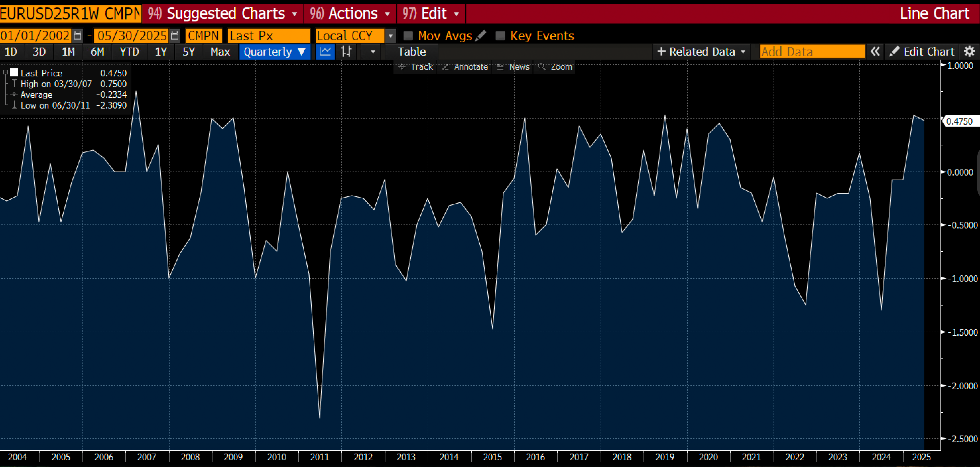Image resolution: width=980 pixels, height=467 pixels.
Task: Open chart settings gear icon
Action: point(970,51)
